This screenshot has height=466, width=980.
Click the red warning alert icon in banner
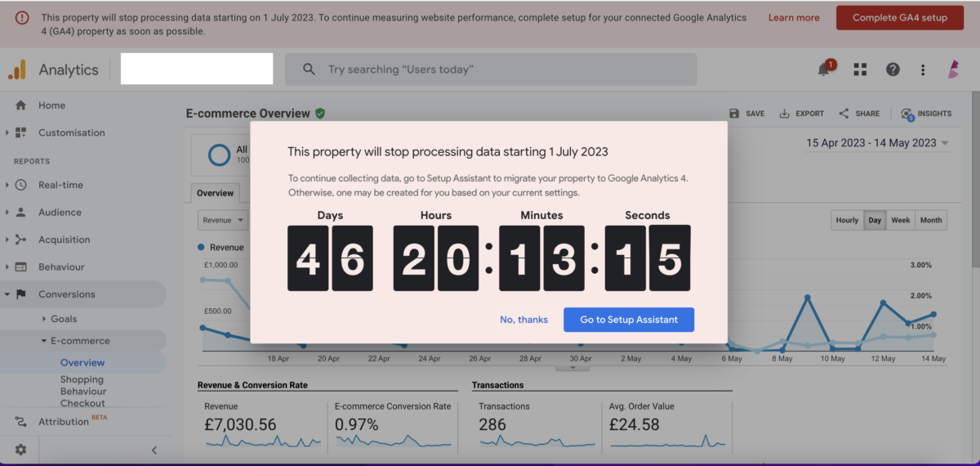tap(22, 17)
